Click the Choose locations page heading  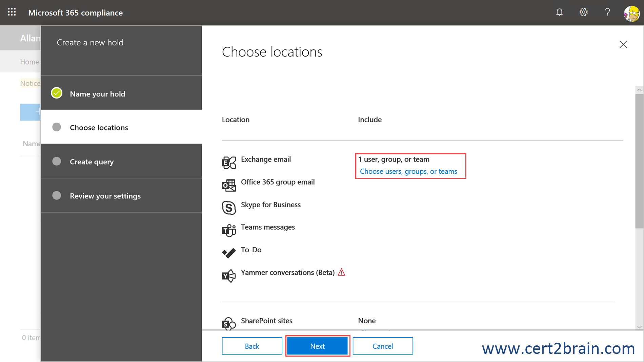point(272,52)
